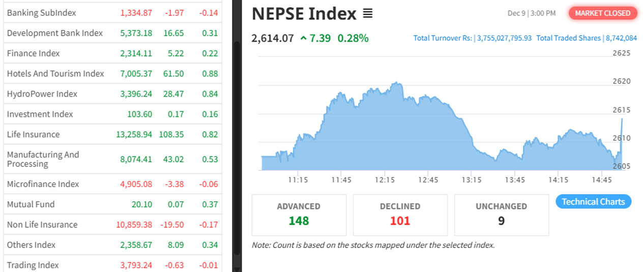Screen dimensions: 644x272
Task: Open Technical Charts
Action: [593, 202]
